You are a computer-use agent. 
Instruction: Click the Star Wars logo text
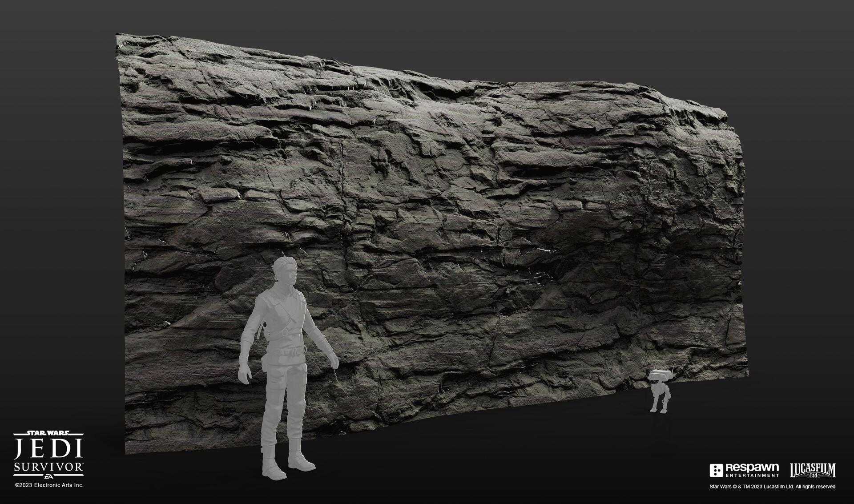point(48,432)
